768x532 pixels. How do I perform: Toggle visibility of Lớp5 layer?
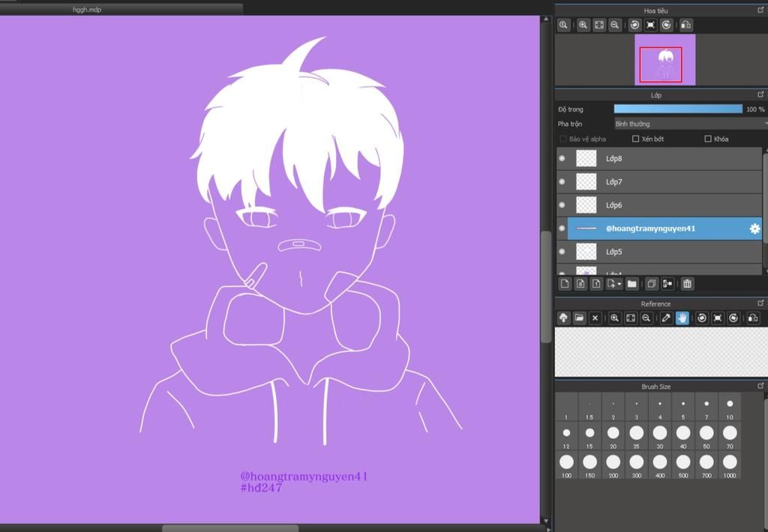(x=562, y=252)
